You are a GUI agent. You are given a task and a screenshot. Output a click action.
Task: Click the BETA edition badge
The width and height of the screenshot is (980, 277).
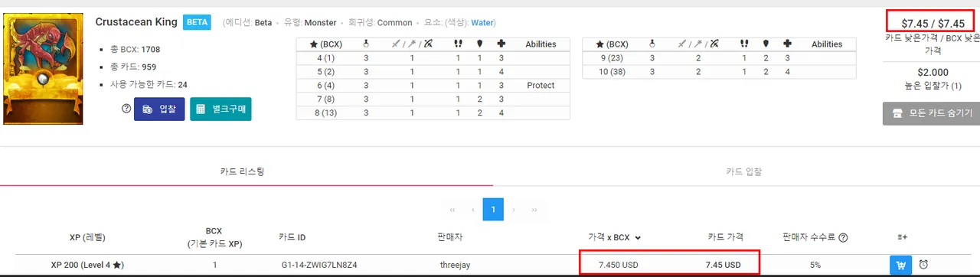[197, 22]
